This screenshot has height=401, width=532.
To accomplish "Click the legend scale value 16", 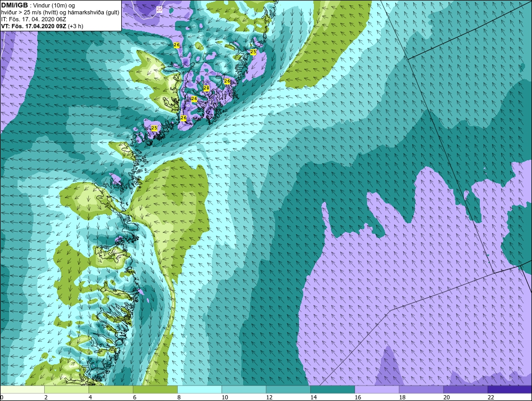I will 358,397.
